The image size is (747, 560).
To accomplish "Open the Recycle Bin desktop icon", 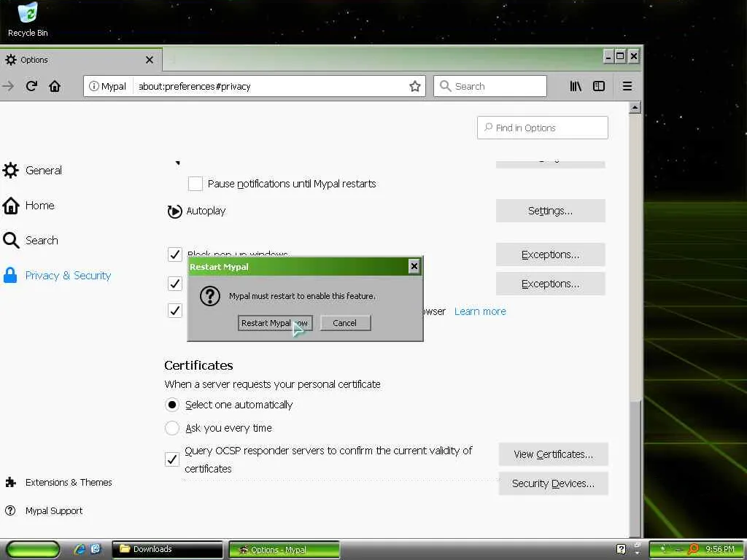I will (x=28, y=20).
